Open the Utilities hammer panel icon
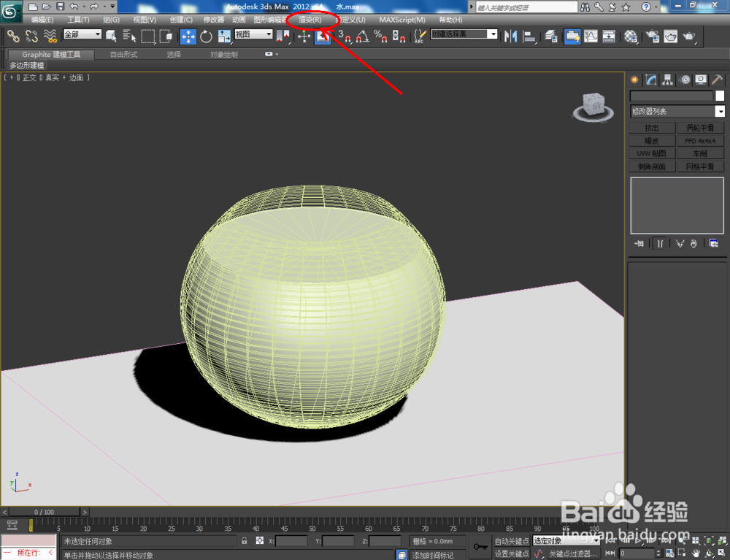Image resolution: width=730 pixels, height=560 pixels. [x=717, y=80]
